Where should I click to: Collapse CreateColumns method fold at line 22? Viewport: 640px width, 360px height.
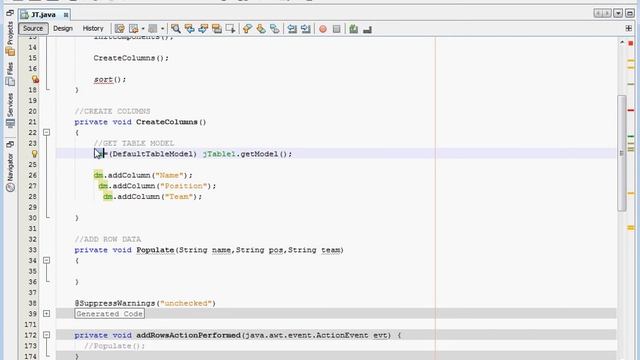(47, 132)
